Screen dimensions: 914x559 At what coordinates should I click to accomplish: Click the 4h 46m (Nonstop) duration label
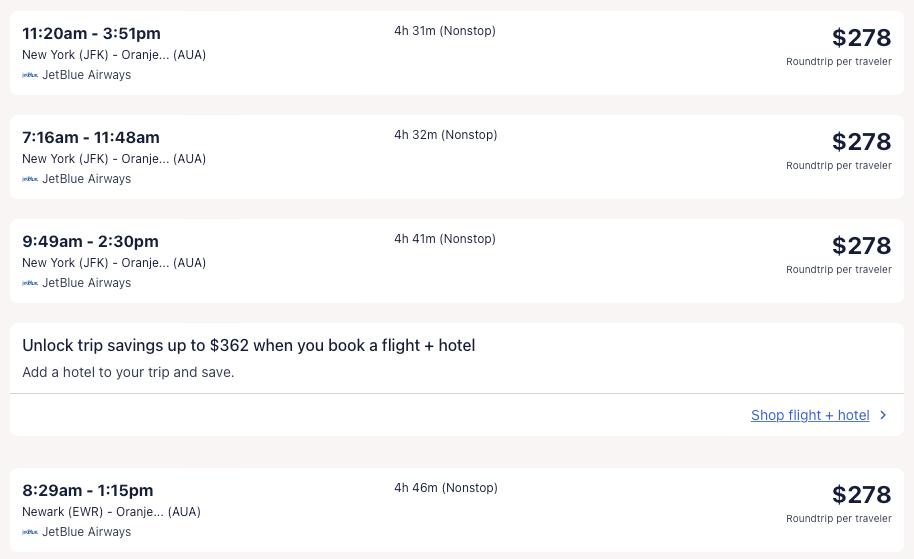coord(445,488)
